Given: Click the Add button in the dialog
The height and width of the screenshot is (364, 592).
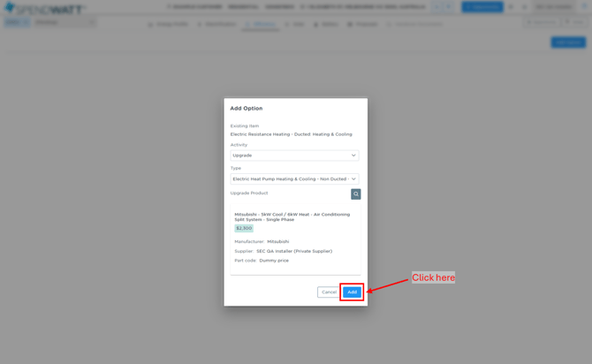Looking at the screenshot, I should [352, 292].
